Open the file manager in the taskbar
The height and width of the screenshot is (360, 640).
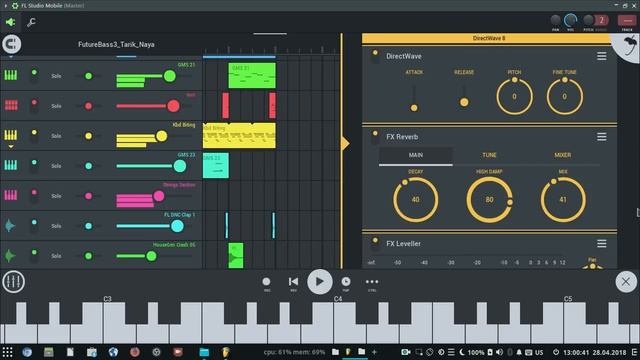(x=204, y=352)
